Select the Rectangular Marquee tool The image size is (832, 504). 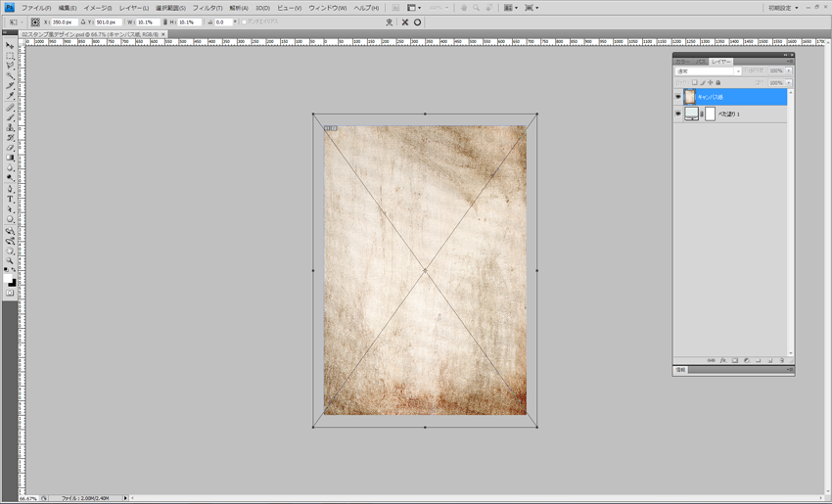click(x=10, y=55)
